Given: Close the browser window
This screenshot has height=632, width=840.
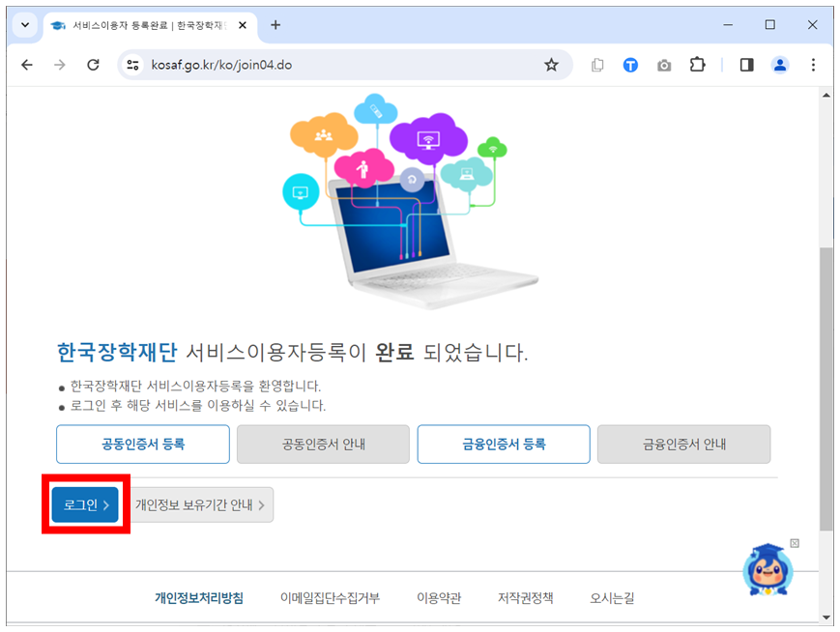Looking at the screenshot, I should coord(812,24).
